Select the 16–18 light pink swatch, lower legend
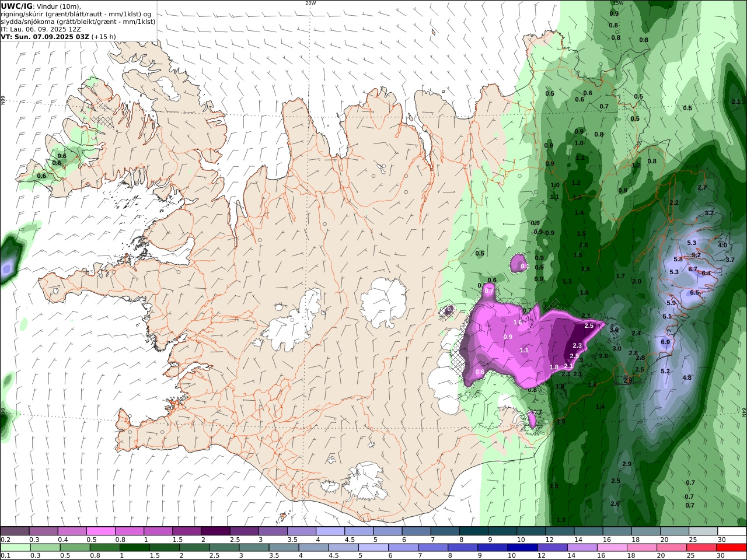The width and height of the screenshot is (747, 560). click(611, 548)
